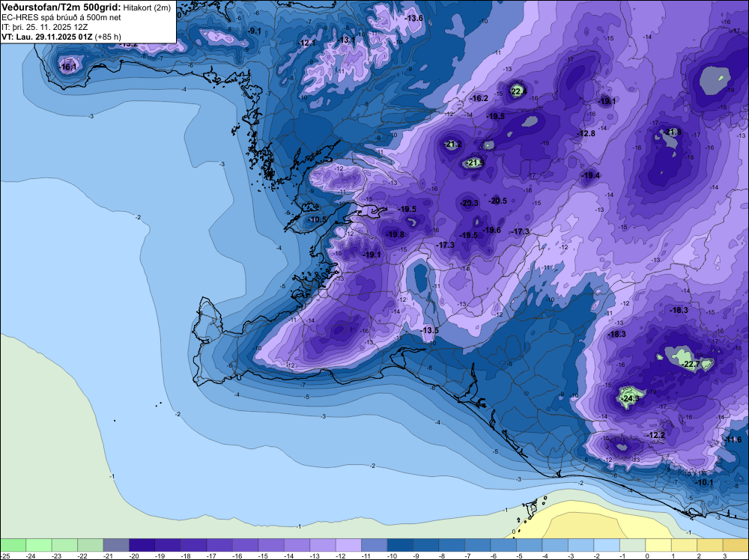Select the -21.8 temperature label
This screenshot has height=560, width=749.
[673, 133]
